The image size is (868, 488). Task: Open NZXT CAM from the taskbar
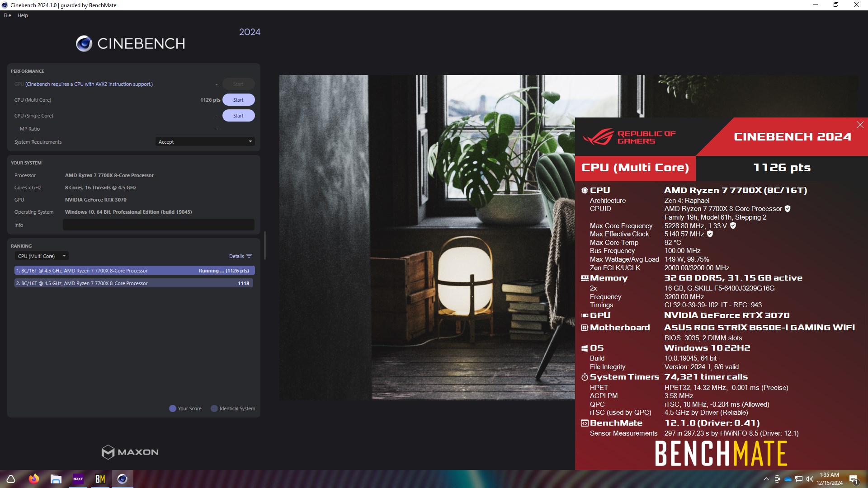78,479
